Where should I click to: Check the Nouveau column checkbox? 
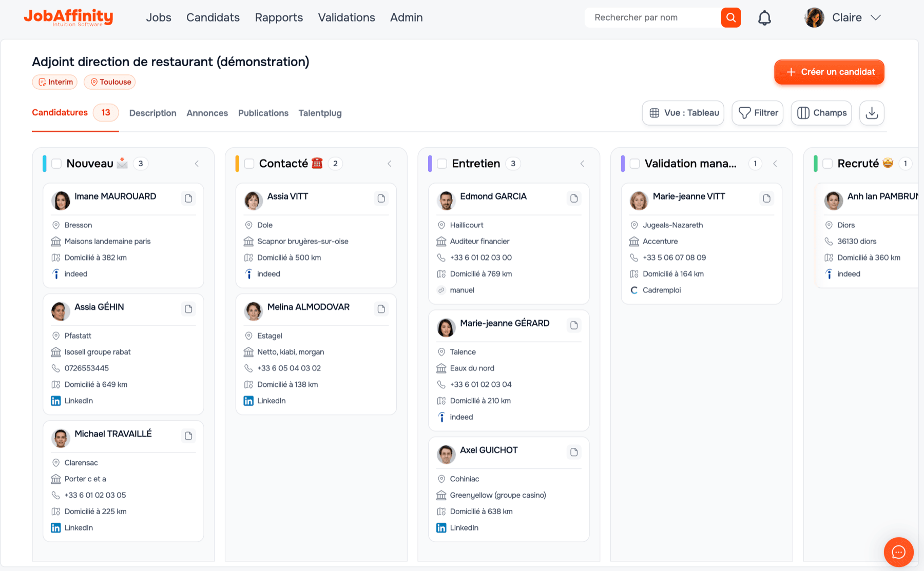[56, 164]
